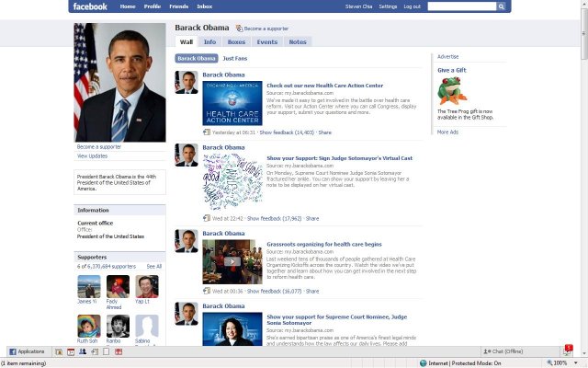
Task: Click the Advertise link
Action: (x=447, y=57)
